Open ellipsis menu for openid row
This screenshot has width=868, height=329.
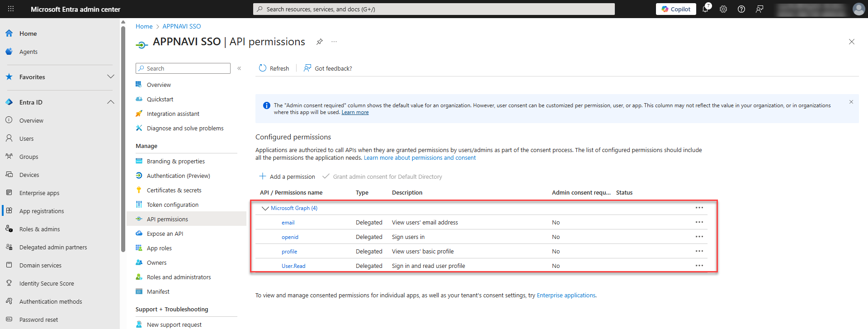(x=699, y=237)
